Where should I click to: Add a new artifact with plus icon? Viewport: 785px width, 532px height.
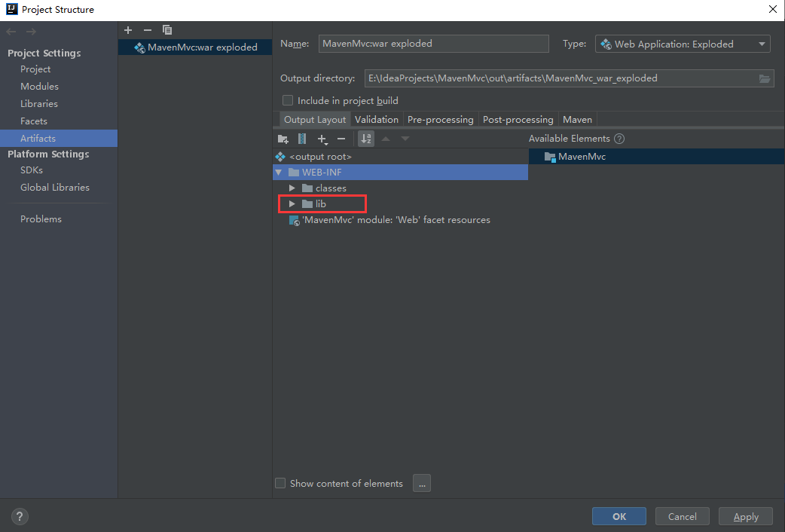click(x=128, y=30)
